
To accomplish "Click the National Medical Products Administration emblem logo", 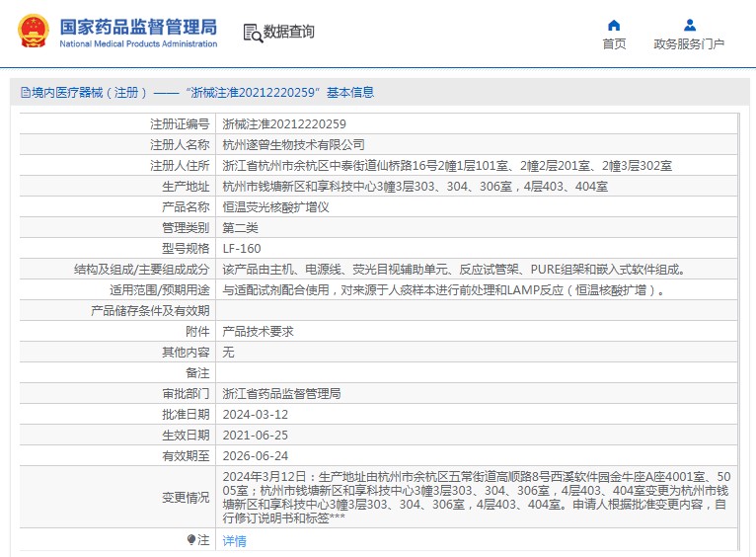I will (x=32, y=31).
